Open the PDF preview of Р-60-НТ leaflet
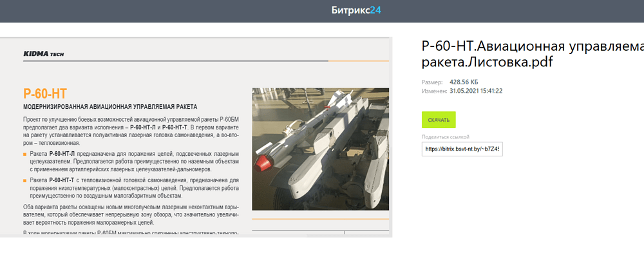The height and width of the screenshot is (271, 644). [196, 137]
